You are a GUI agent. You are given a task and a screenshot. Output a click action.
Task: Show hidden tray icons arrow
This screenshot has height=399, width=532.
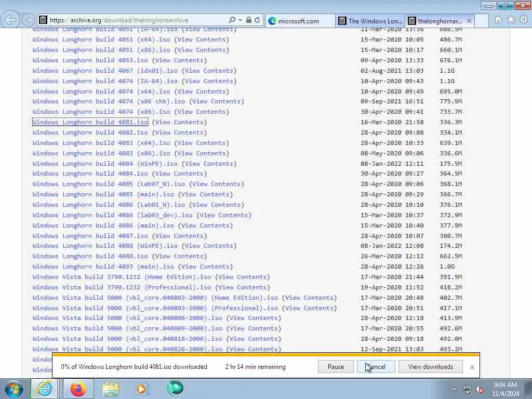[454, 390]
